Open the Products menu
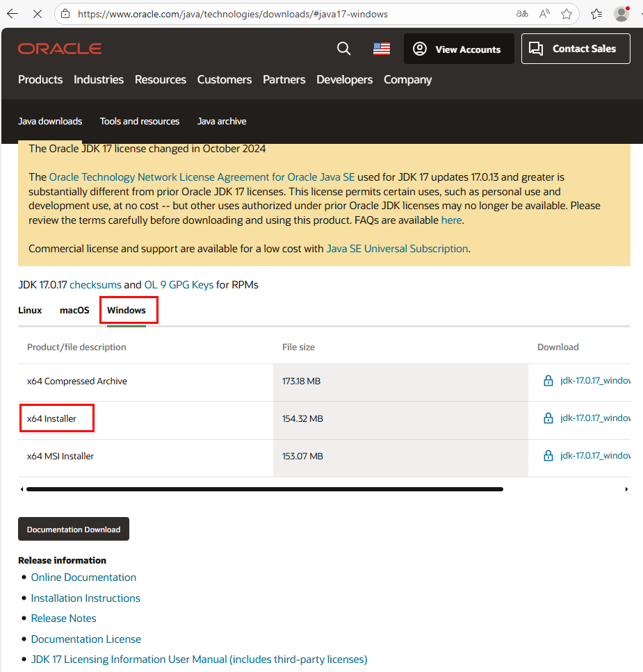Image resolution: width=643 pixels, height=672 pixels. pyautogui.click(x=40, y=80)
